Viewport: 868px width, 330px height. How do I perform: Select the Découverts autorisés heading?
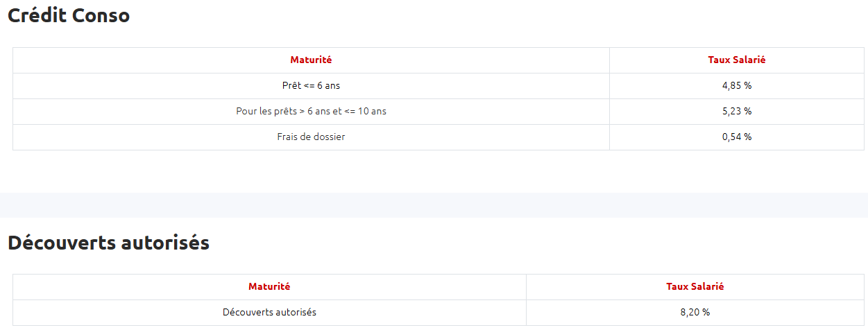pos(108,243)
